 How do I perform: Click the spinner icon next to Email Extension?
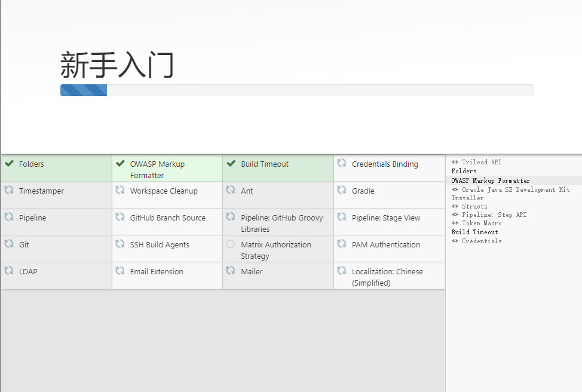click(x=120, y=271)
